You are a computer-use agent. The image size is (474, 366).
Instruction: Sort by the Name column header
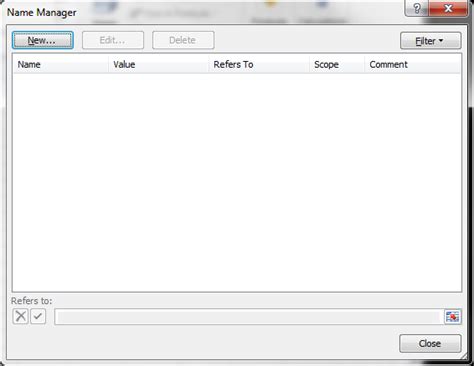[61, 64]
